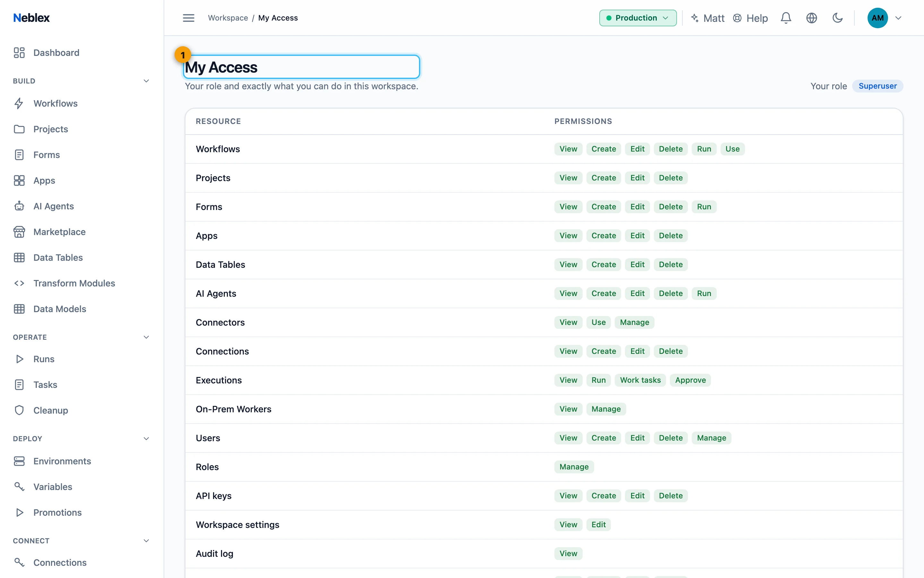Collapse the OPERATE sidebar section
924x578 pixels.
click(x=146, y=337)
